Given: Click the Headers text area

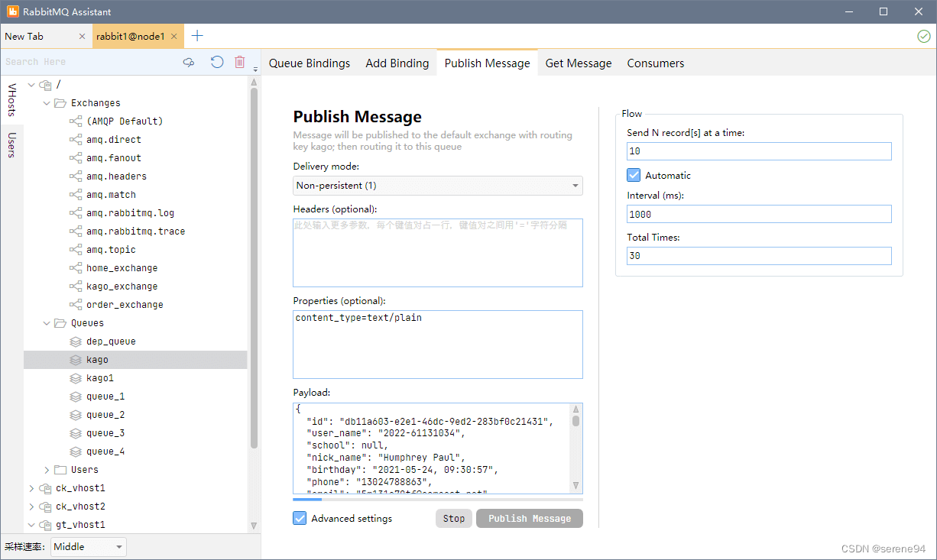Looking at the screenshot, I should [438, 253].
